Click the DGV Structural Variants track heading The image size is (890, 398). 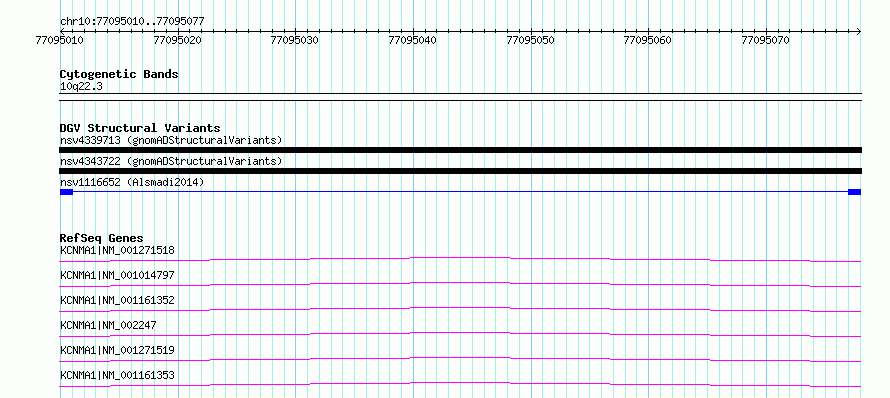pos(140,128)
